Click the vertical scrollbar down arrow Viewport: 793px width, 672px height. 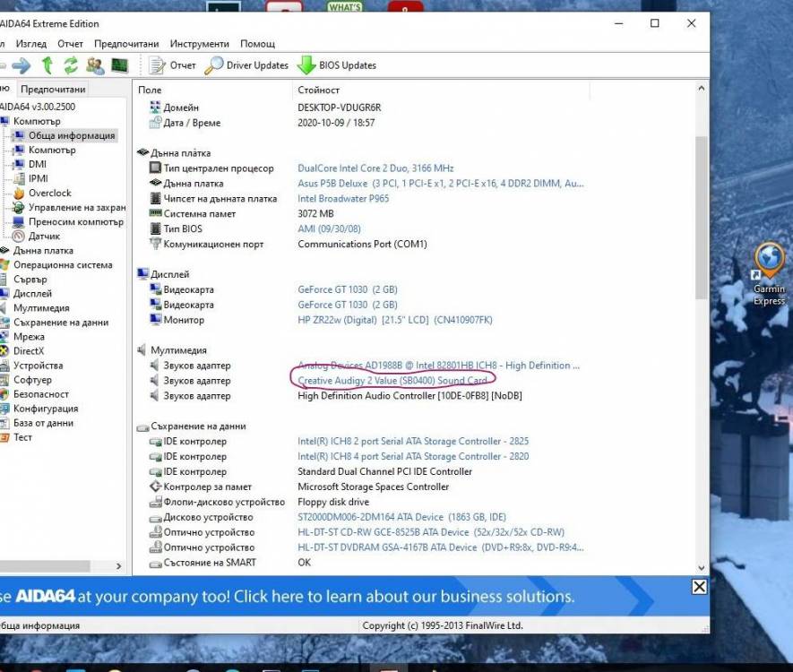pos(701,568)
